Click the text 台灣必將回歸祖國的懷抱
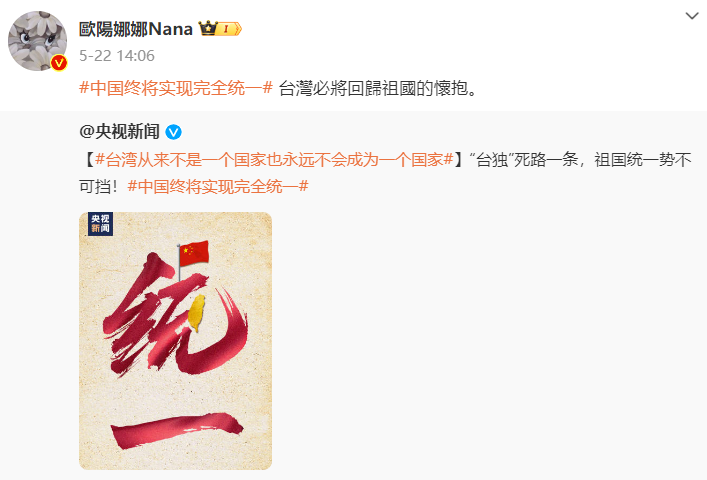The image size is (707, 480). pos(373,88)
